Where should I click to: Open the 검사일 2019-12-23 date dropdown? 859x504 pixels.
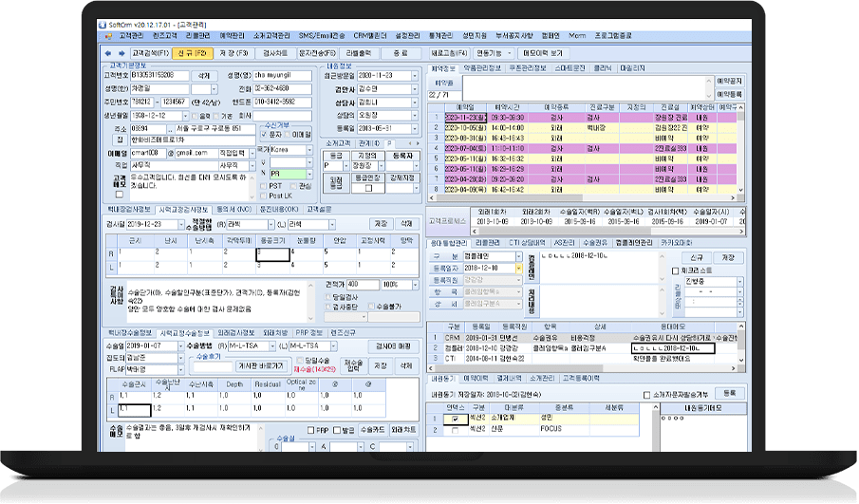[x=180, y=225]
